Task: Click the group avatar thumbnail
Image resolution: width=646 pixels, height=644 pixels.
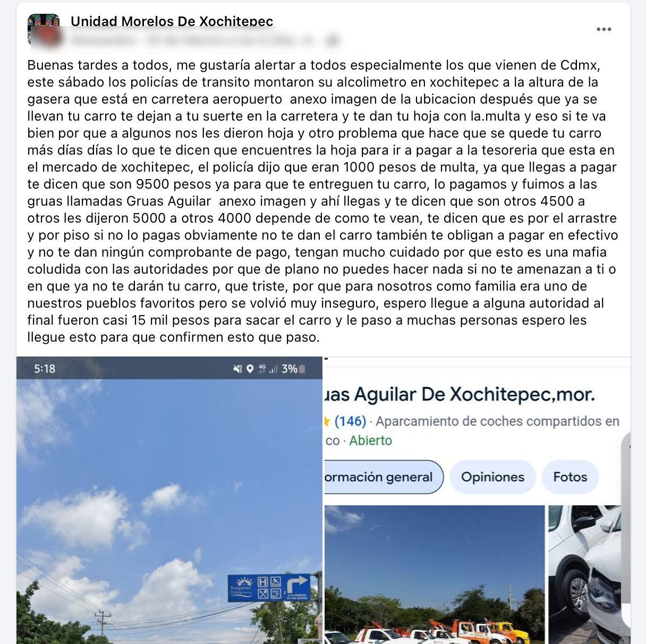Action: [44, 29]
